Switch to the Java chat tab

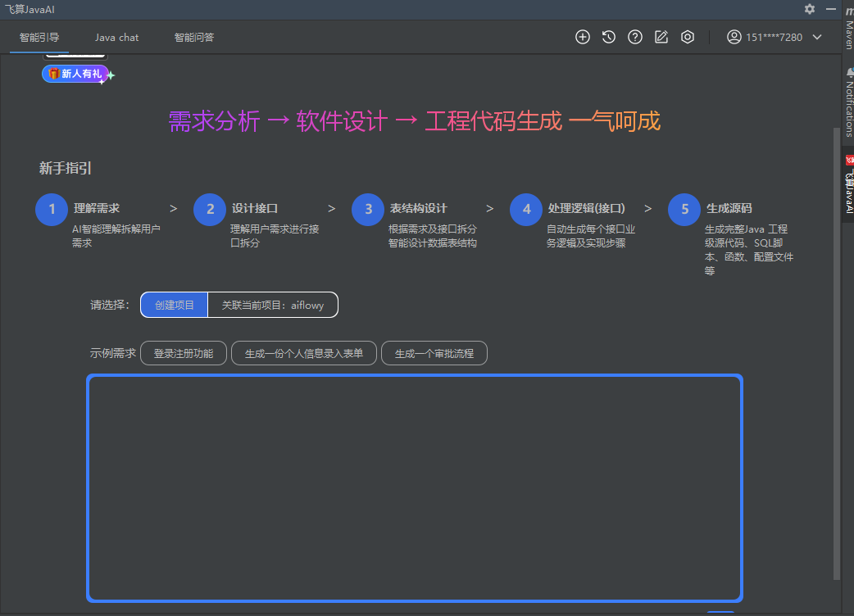tap(116, 37)
